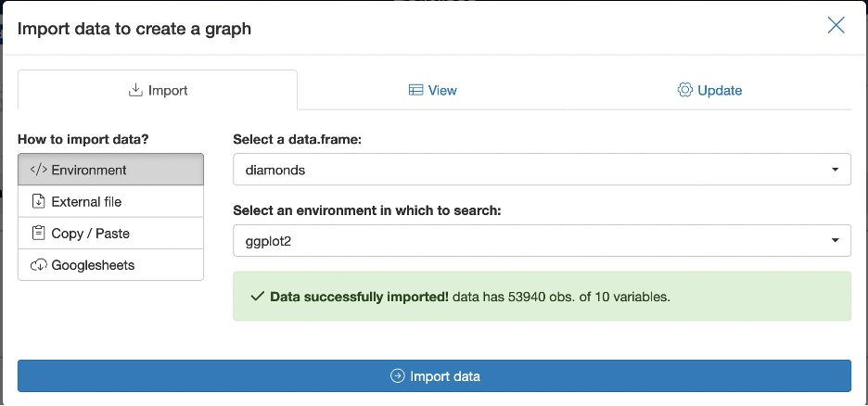Image resolution: width=868 pixels, height=406 pixels.
Task: Click the table icon beside View
Action: coord(415,90)
